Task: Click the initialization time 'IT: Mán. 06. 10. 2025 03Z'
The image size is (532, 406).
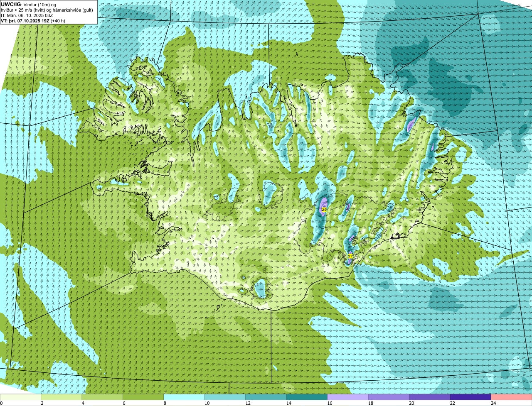Action: [x=27, y=15]
